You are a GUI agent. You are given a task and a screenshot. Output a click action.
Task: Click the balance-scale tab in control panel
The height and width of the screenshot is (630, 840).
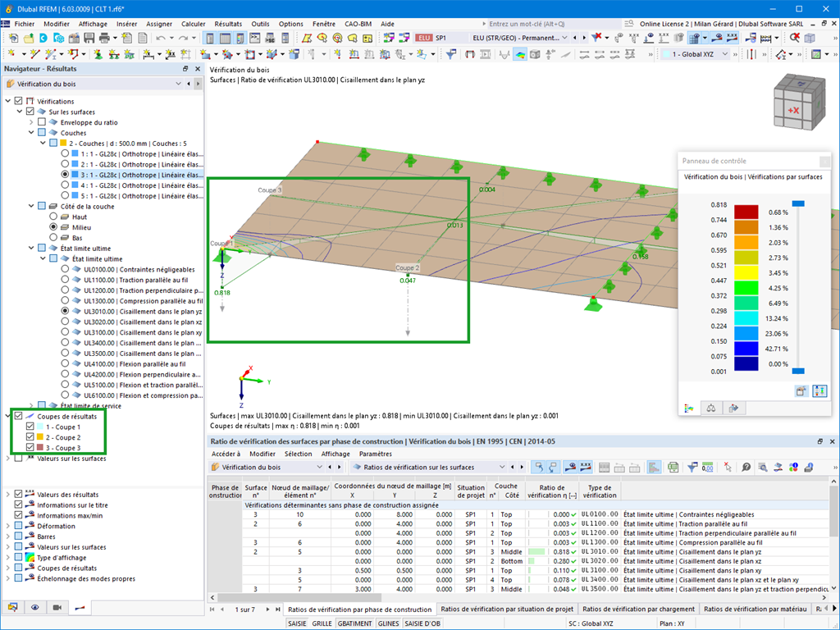click(x=712, y=407)
